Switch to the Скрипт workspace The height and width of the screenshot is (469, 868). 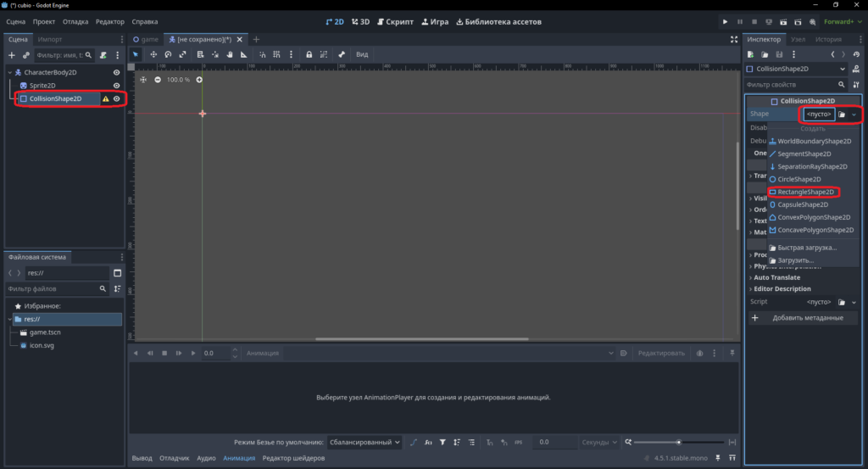[395, 21]
